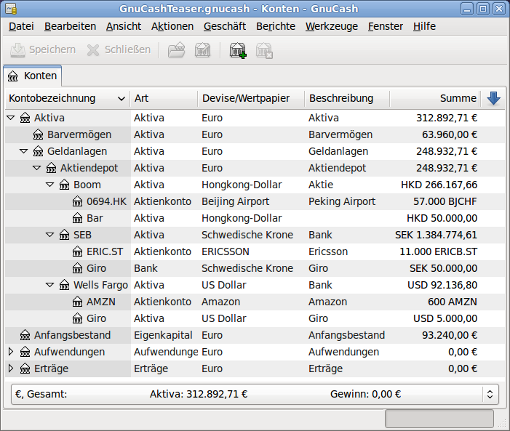Screen dimensions: 510x431
Task: Click the '600 AMZN' sum cell
Action: [452, 302]
